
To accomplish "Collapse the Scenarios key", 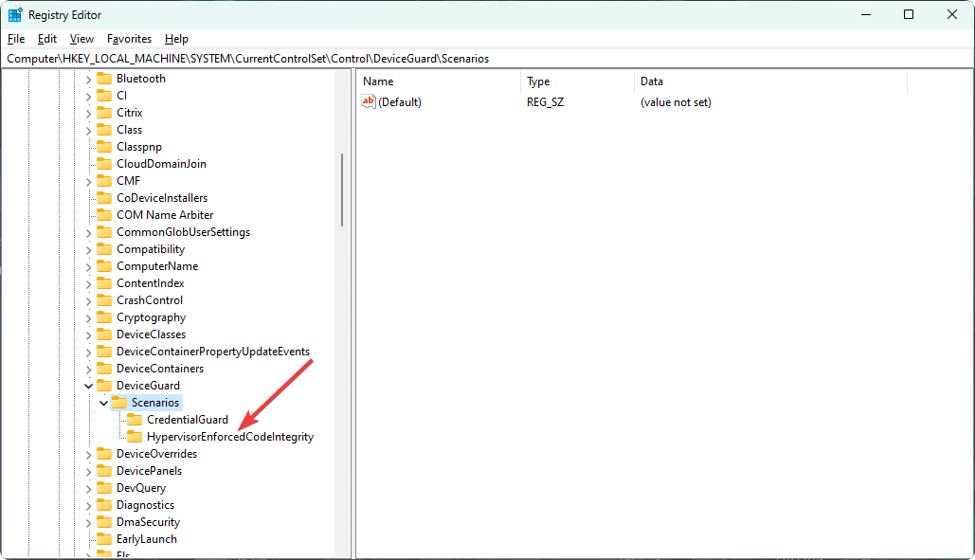I will (103, 403).
